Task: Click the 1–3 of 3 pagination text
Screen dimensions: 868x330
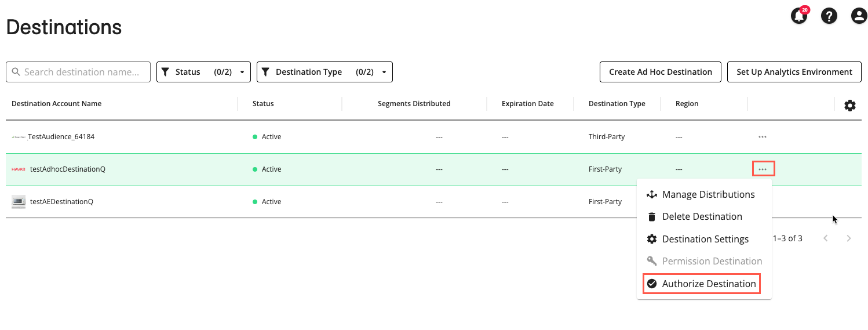Action: 787,238
